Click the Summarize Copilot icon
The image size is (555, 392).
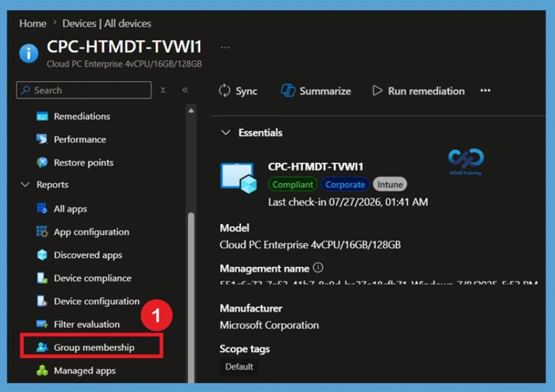[x=288, y=91]
